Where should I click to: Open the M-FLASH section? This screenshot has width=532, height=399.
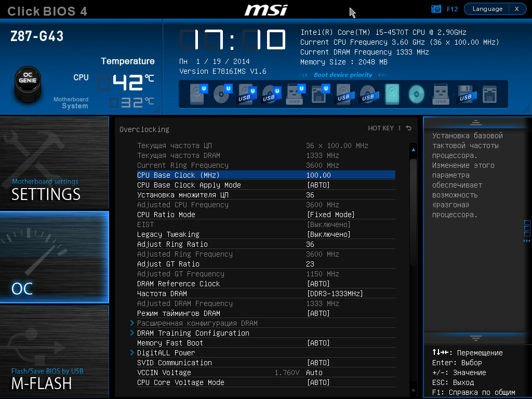coord(54,352)
